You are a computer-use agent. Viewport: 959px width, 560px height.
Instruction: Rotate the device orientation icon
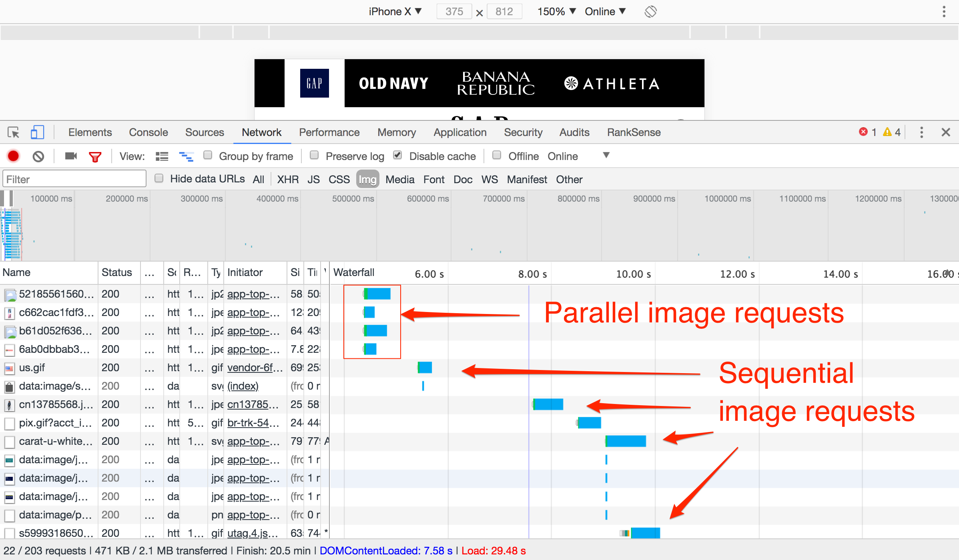[x=650, y=12]
